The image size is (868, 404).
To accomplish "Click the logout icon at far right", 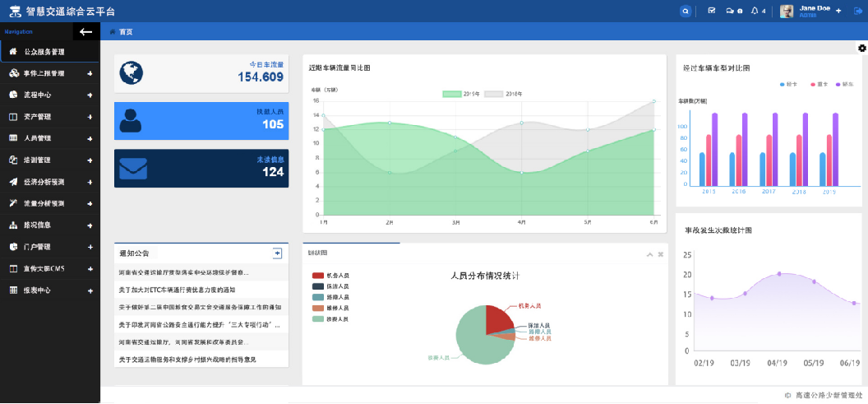I will pos(859,11).
